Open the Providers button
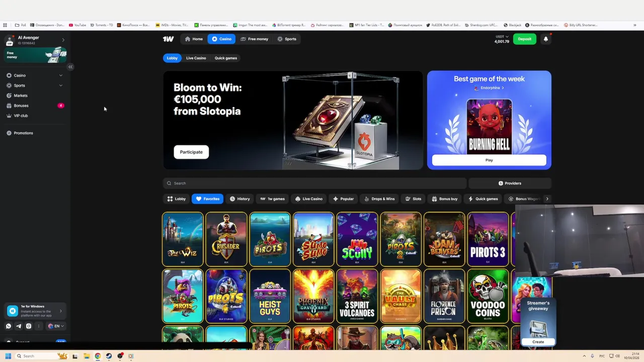Viewport: 644px width, 362px height. point(510,183)
